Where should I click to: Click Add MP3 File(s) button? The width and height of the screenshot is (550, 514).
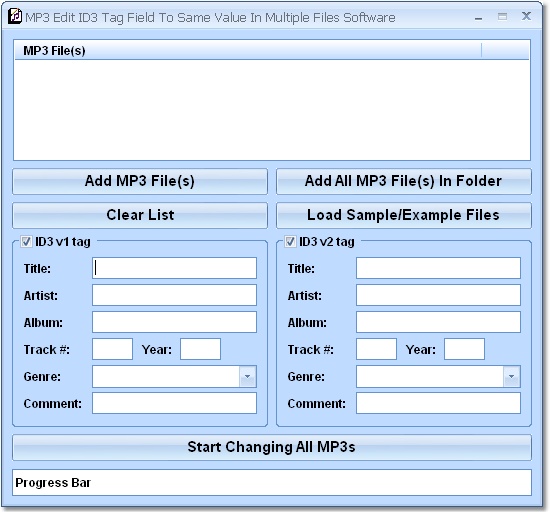coord(140,181)
